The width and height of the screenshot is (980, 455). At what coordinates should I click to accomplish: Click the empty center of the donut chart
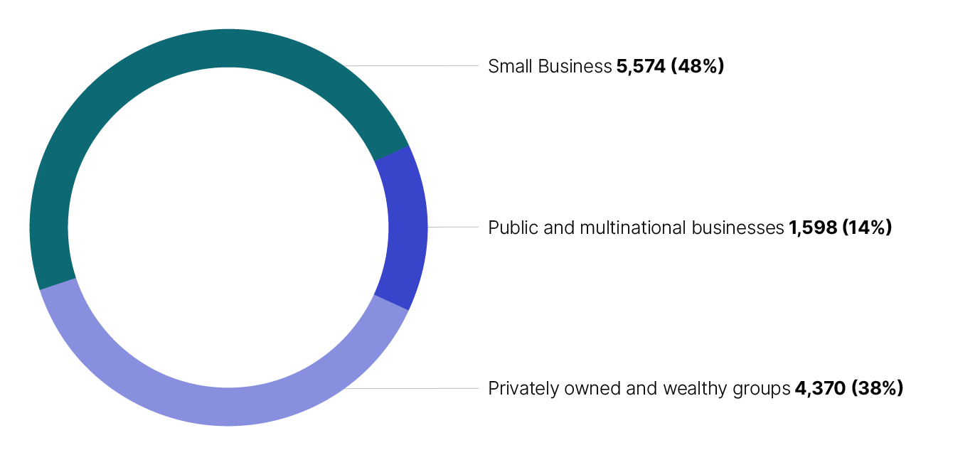click(228, 227)
